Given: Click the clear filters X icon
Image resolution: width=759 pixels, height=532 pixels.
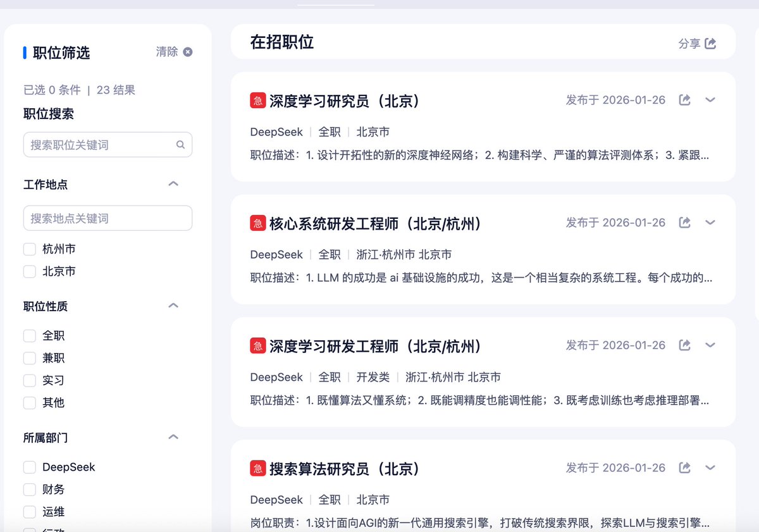Looking at the screenshot, I should pos(188,52).
